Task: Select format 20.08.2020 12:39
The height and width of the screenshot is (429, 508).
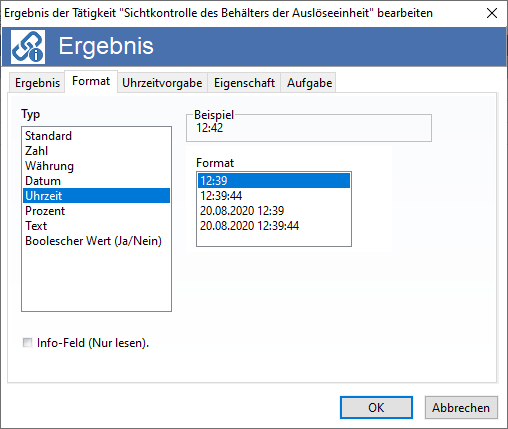Action: [x=274, y=211]
